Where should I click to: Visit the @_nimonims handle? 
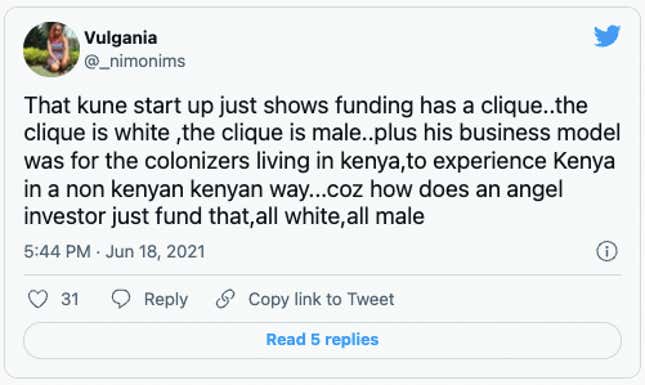pos(135,61)
